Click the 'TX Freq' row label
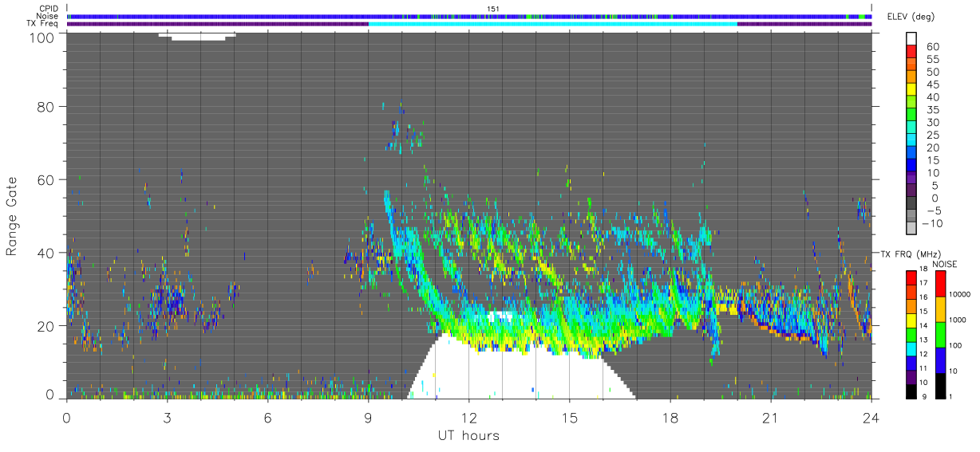980x452 pixels. click(43, 24)
